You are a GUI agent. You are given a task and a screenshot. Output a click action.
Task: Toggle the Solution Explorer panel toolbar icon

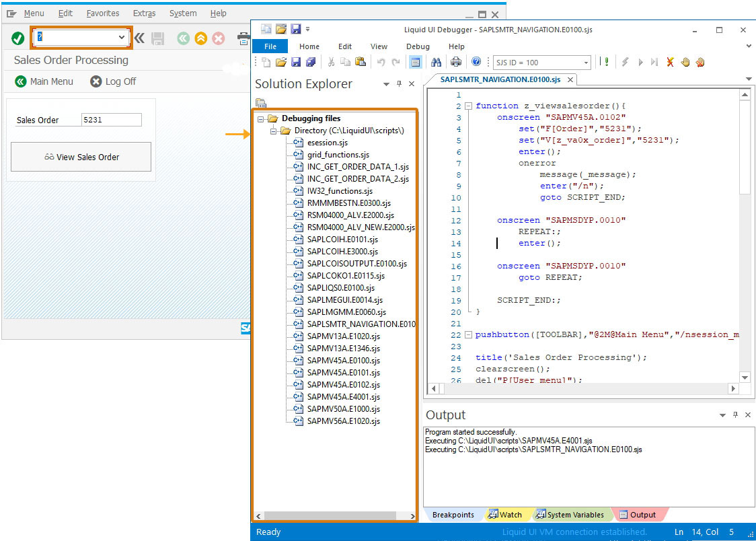click(415, 62)
